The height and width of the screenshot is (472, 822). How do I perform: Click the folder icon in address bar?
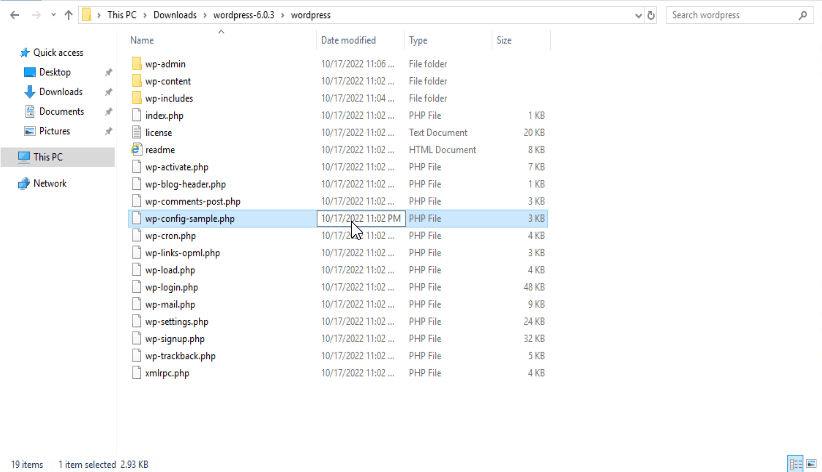click(x=86, y=15)
